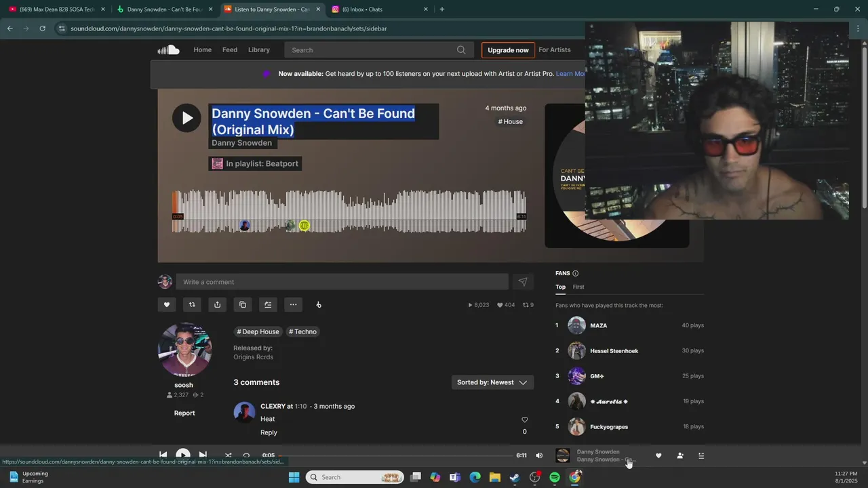Open the Windows Start menu

294,477
